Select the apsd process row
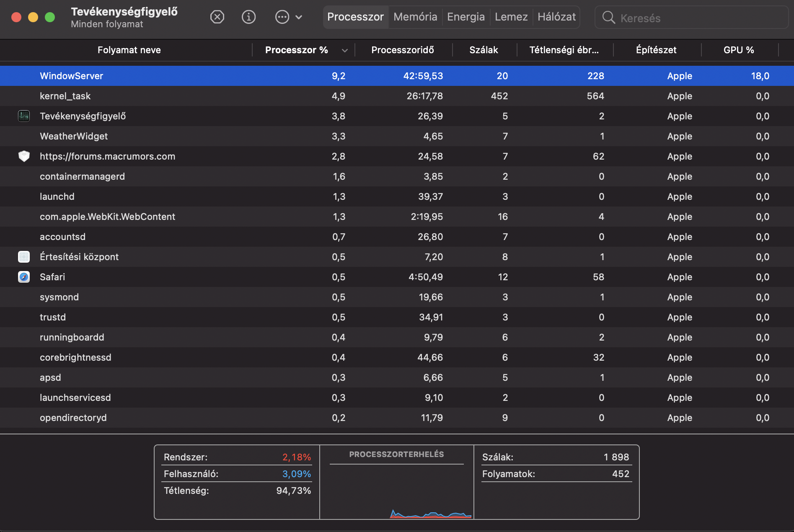The width and height of the screenshot is (794, 532). (x=397, y=377)
